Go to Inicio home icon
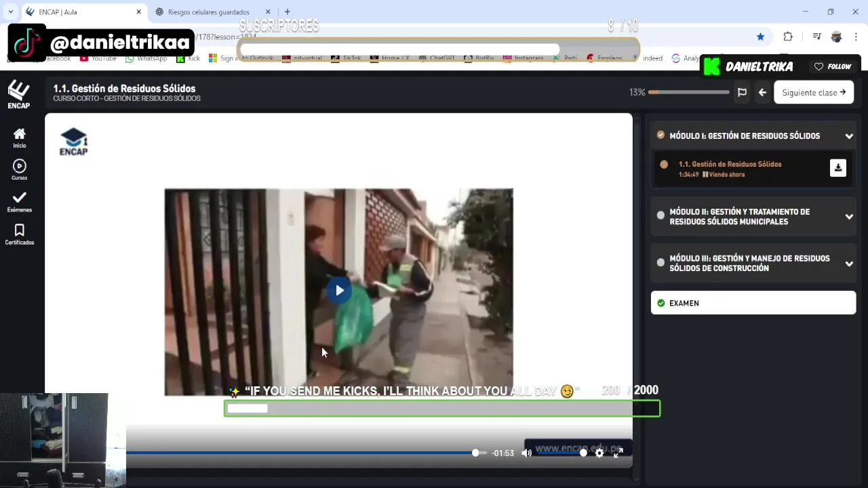The image size is (868, 488). [20, 138]
